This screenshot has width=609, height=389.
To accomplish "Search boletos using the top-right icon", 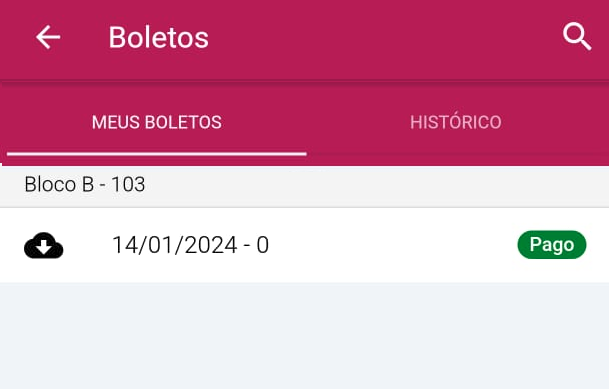I will click(577, 37).
